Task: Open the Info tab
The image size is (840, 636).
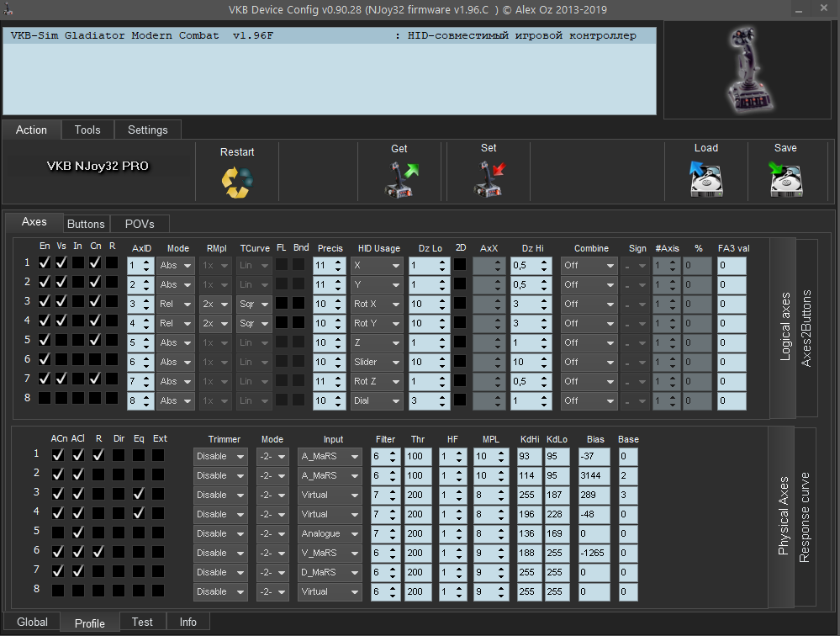Action: (188, 622)
